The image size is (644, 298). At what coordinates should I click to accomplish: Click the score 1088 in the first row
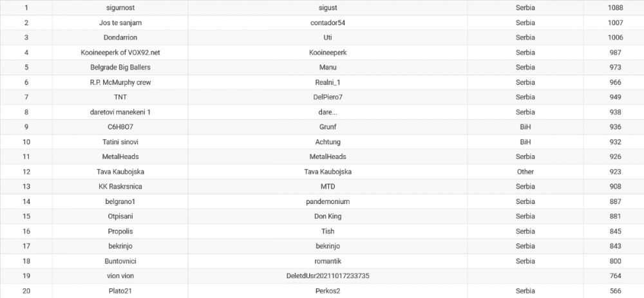[x=615, y=8]
